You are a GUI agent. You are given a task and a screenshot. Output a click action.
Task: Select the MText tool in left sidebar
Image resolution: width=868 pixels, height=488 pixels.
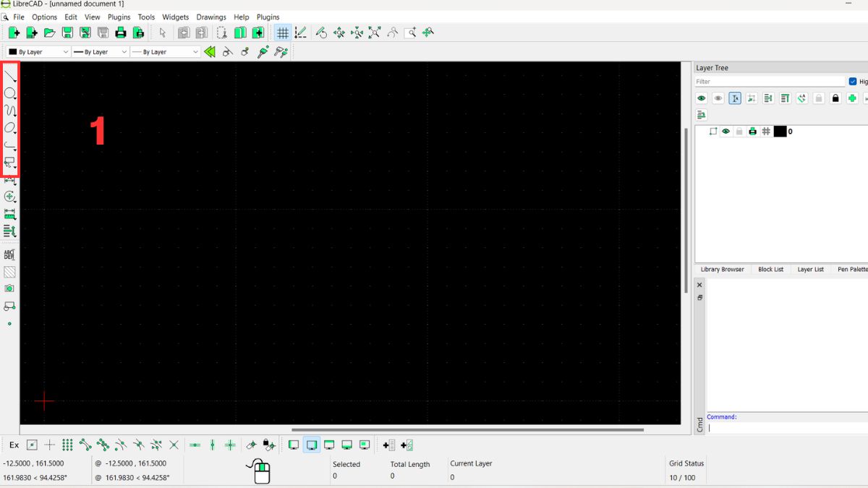click(x=9, y=254)
